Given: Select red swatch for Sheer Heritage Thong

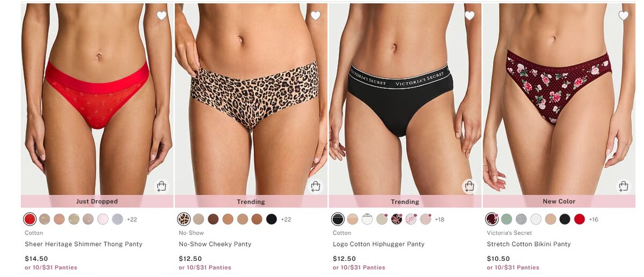Looking at the screenshot, I should [30, 219].
